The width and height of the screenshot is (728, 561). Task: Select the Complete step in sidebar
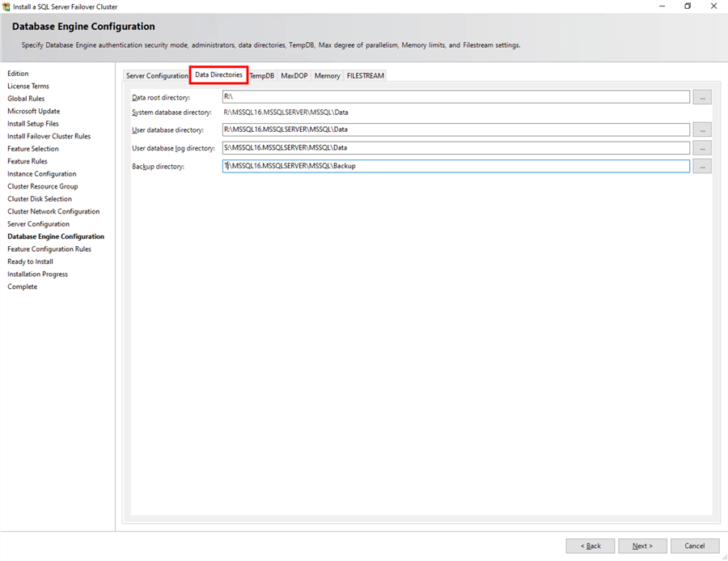click(x=23, y=287)
